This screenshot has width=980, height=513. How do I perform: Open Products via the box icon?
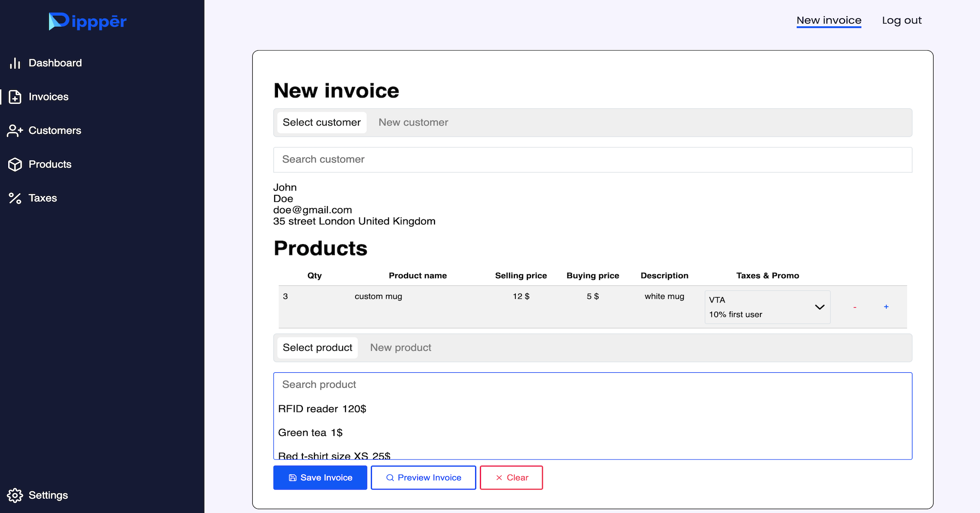(15, 165)
